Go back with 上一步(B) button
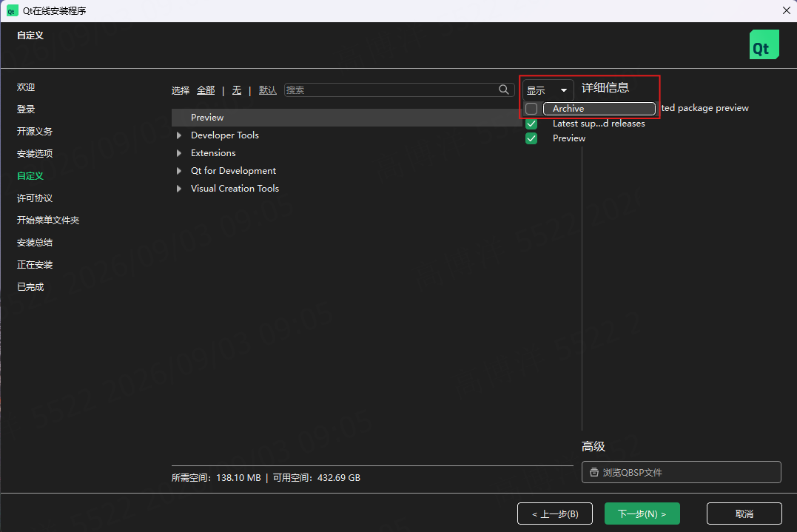The image size is (797, 532). point(555,514)
